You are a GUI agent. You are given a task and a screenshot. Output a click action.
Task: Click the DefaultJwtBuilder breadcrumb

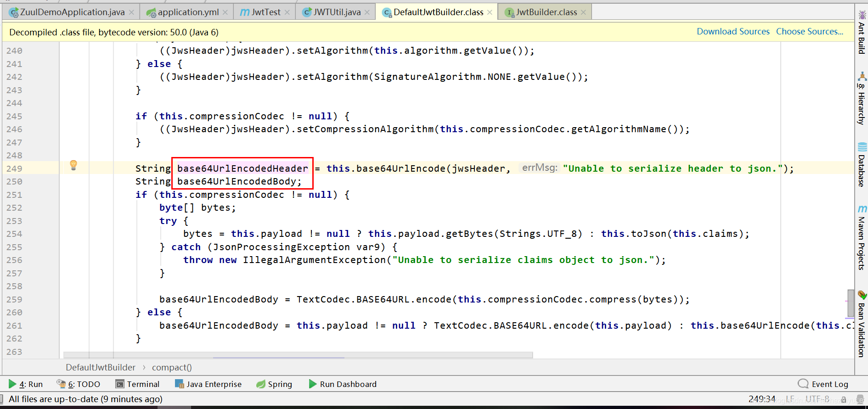(x=101, y=367)
